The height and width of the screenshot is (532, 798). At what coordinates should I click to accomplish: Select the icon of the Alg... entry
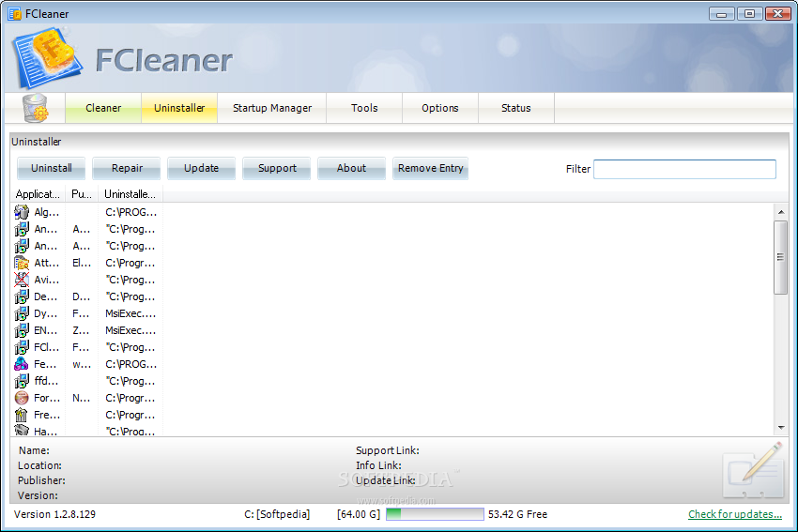(x=22, y=212)
